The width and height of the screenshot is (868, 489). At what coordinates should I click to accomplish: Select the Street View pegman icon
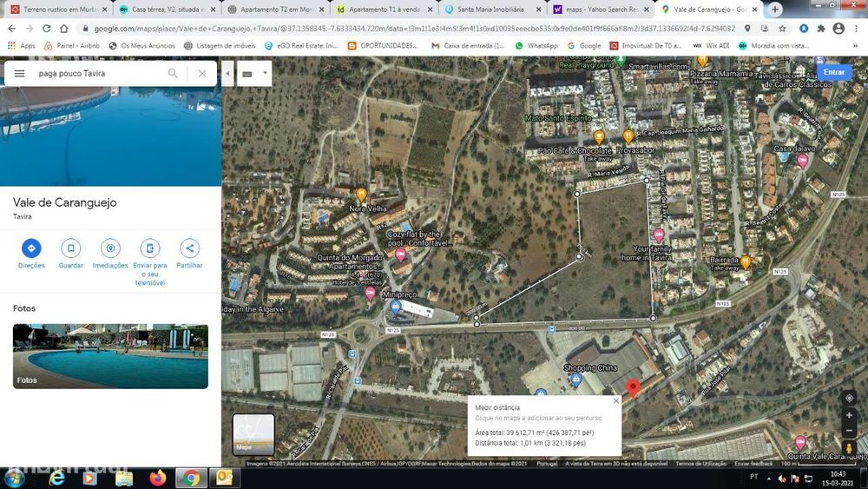coord(849,447)
